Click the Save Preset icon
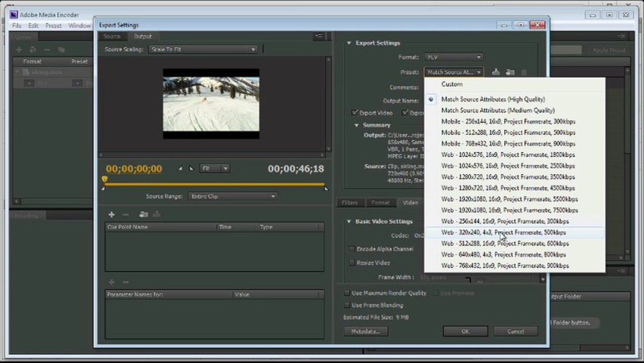 495,73
